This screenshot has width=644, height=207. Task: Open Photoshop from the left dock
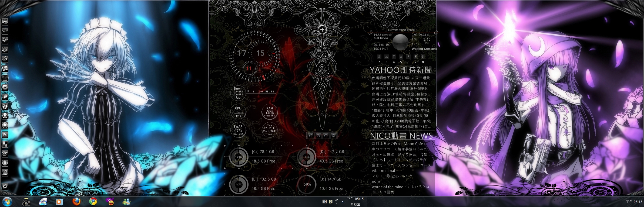5,134
